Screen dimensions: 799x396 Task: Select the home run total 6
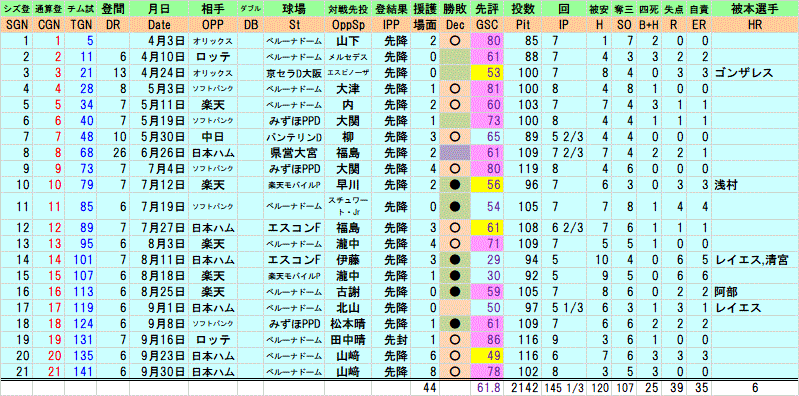[755, 388]
